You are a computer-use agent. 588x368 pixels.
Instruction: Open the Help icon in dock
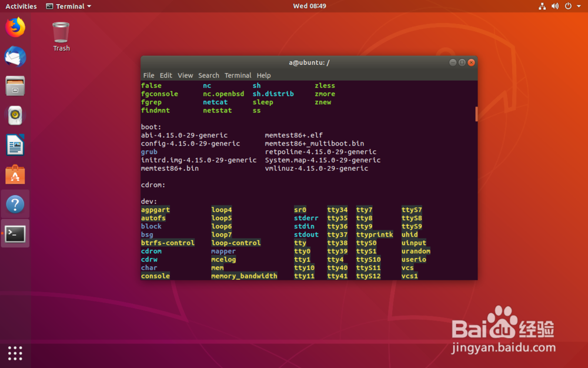click(15, 204)
